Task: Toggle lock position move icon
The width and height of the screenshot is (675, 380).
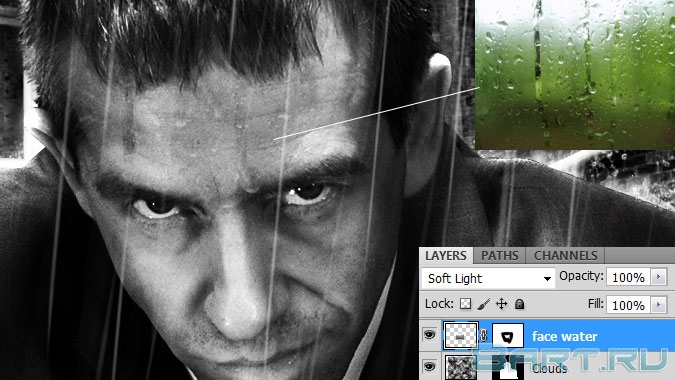Action: (x=502, y=304)
